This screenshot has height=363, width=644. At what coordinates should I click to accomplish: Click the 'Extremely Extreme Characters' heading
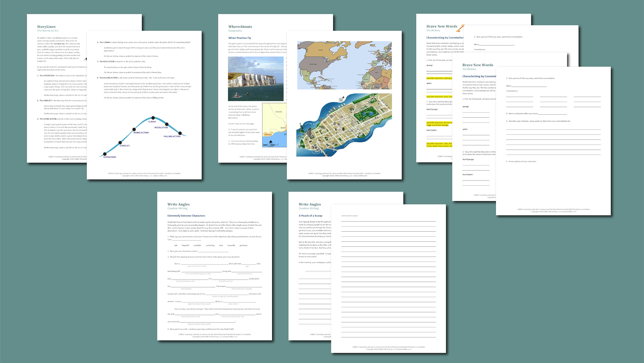pyautogui.click(x=186, y=216)
